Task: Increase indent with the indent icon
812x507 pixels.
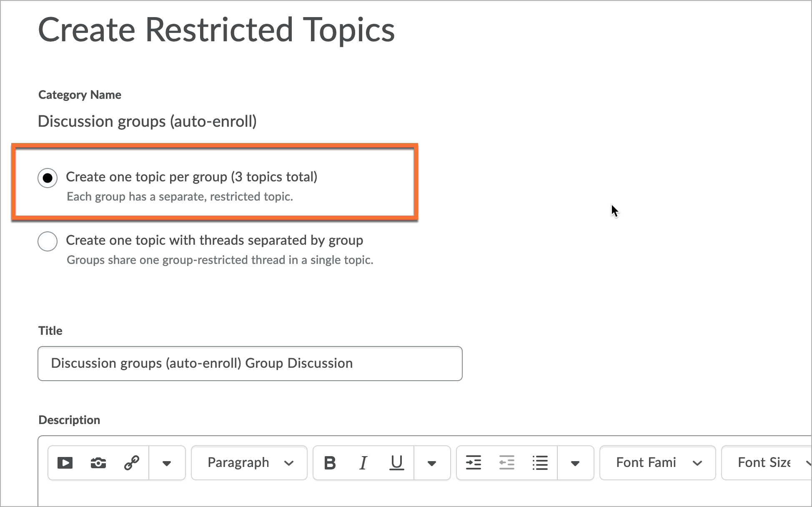Action: click(474, 463)
